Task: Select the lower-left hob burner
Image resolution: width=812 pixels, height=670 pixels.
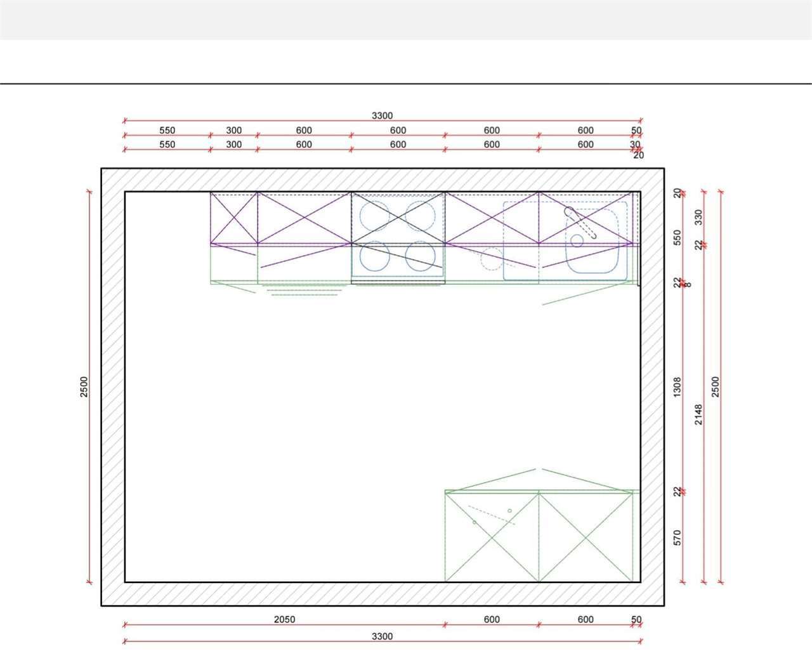Action: [374, 256]
